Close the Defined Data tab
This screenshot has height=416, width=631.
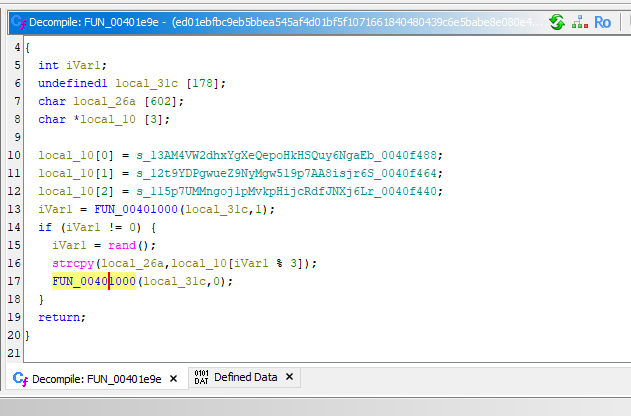pyautogui.click(x=290, y=378)
